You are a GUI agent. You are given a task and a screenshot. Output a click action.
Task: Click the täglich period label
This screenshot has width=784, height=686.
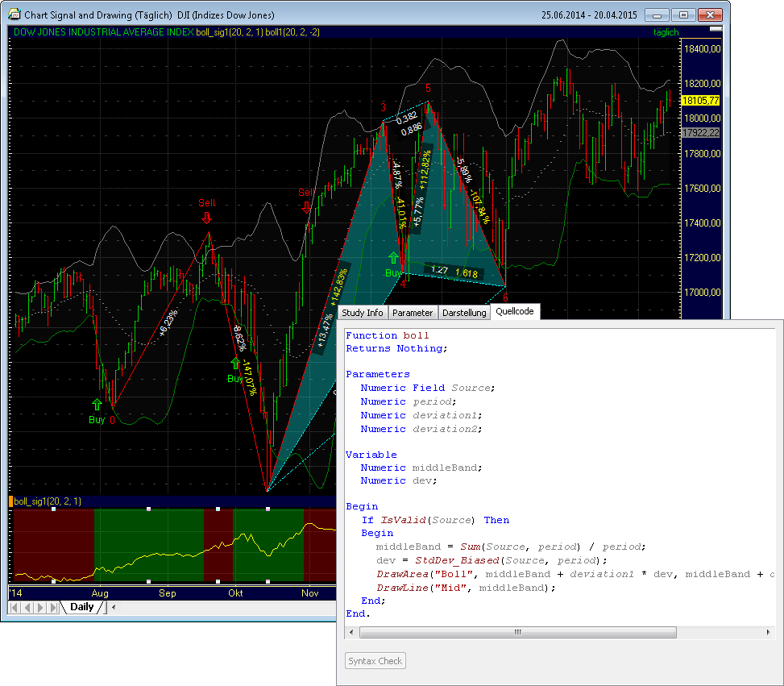tap(666, 32)
